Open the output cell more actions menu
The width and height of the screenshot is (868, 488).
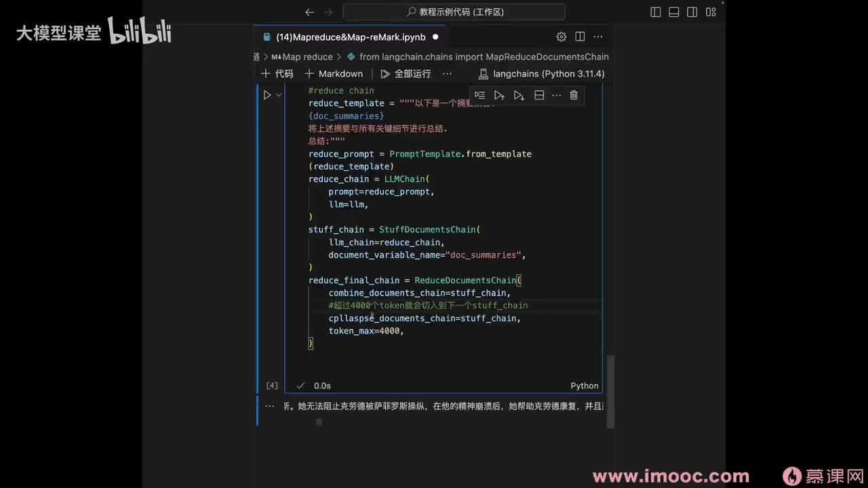[x=270, y=406]
